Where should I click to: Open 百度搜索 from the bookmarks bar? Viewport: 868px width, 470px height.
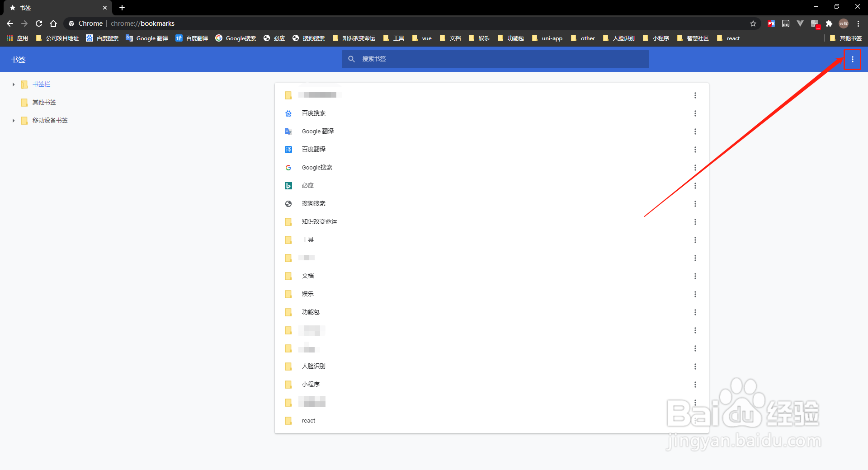pos(103,38)
